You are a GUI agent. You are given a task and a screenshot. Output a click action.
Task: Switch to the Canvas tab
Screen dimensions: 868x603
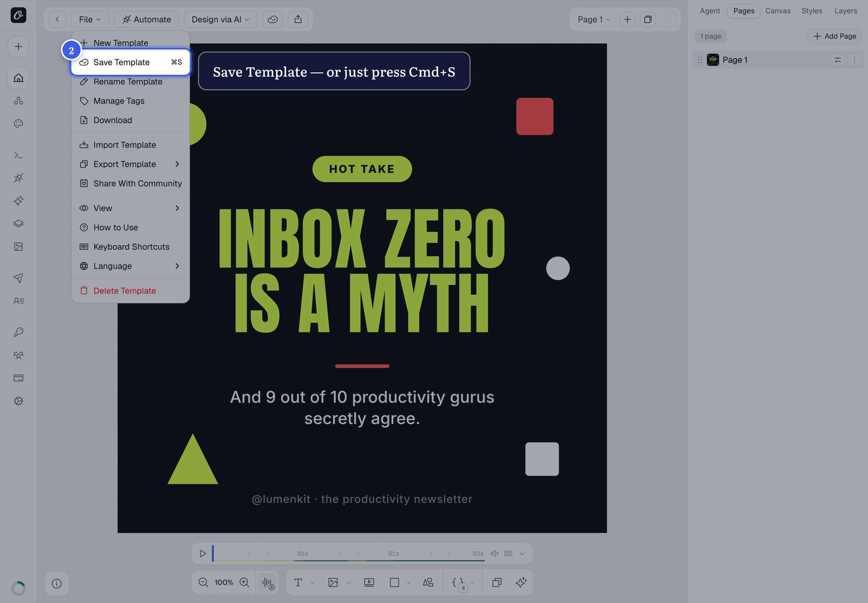coord(777,11)
